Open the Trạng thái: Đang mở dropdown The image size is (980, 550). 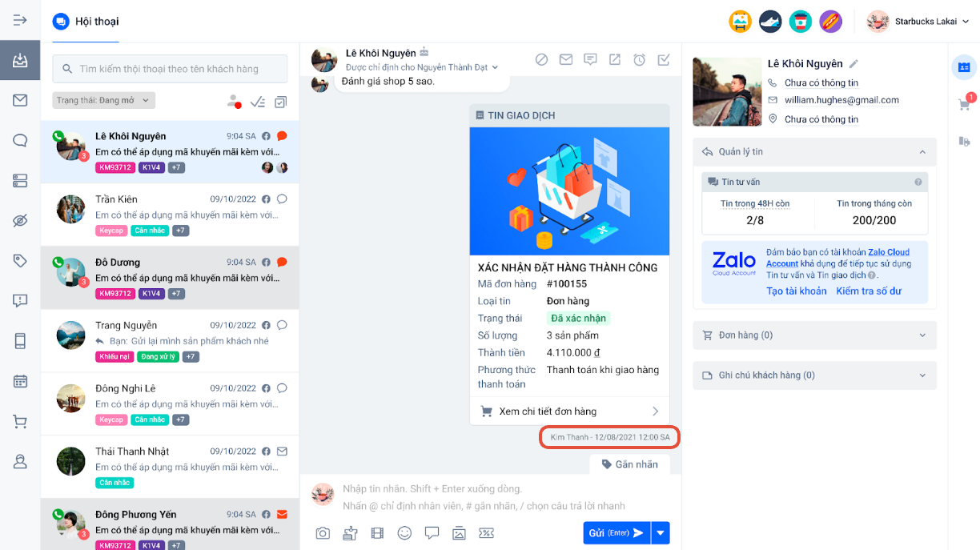click(x=104, y=101)
